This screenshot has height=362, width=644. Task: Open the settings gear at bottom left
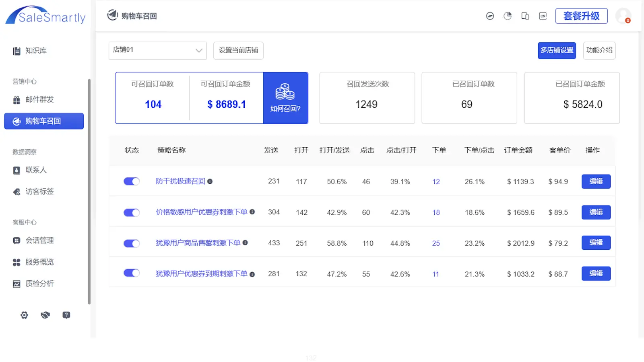coord(24,315)
